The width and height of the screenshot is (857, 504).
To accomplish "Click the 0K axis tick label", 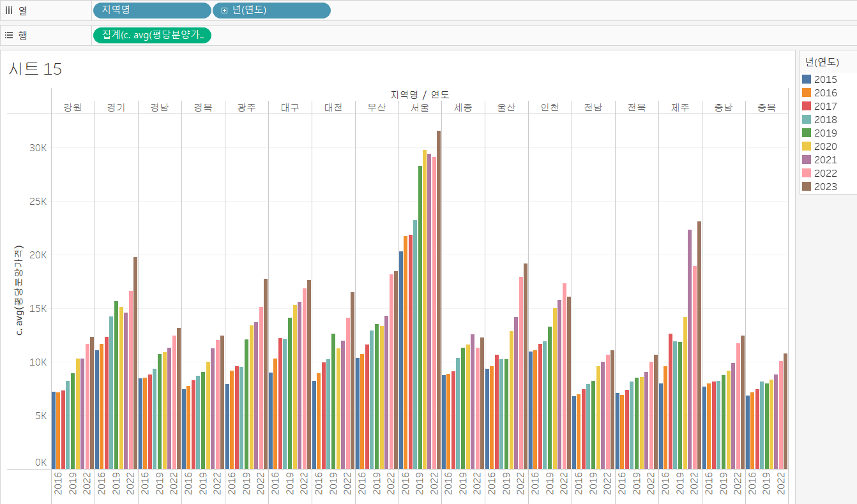I will click(x=41, y=463).
